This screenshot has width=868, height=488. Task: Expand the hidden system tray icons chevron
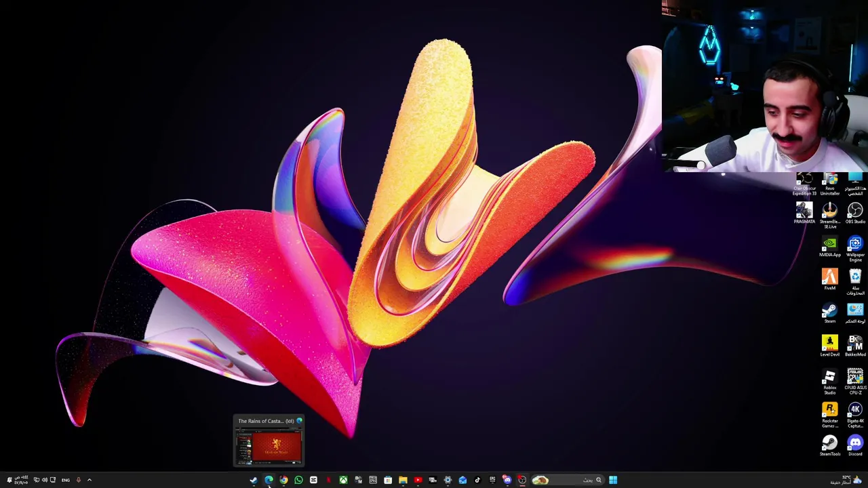(x=89, y=480)
